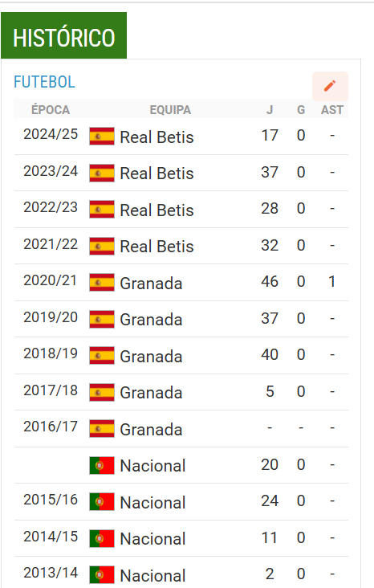Click the AST column header
This screenshot has height=588, width=374.
[332, 110]
